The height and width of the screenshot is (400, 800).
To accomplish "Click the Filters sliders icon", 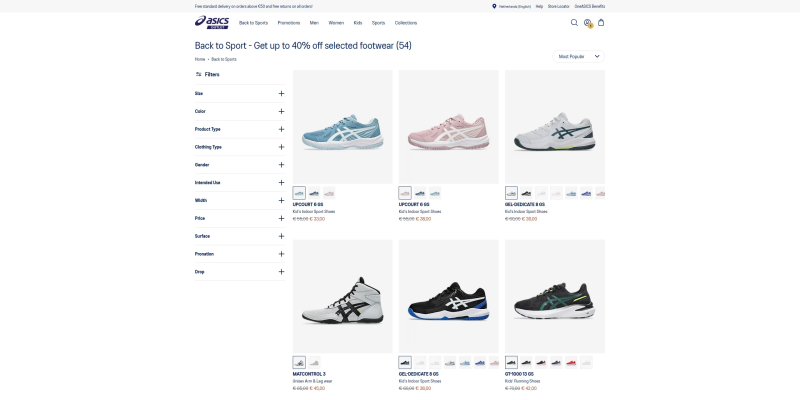I will (198, 74).
